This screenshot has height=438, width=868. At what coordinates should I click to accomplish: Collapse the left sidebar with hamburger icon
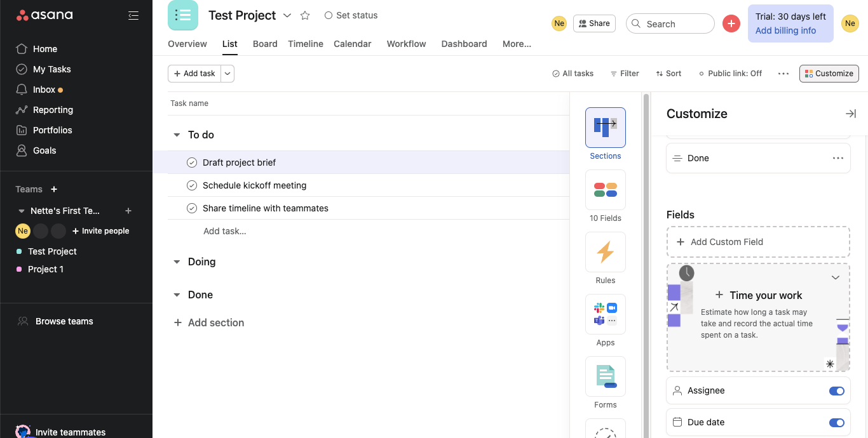click(x=133, y=15)
